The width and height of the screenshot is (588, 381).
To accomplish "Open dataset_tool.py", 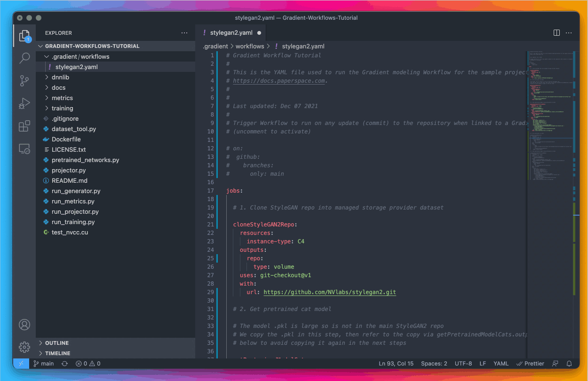I will (x=116, y=129).
